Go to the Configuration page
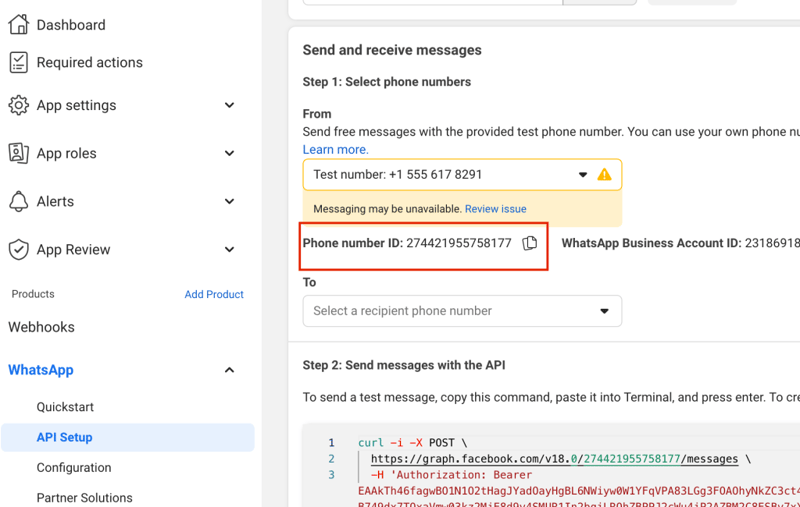 (x=74, y=467)
